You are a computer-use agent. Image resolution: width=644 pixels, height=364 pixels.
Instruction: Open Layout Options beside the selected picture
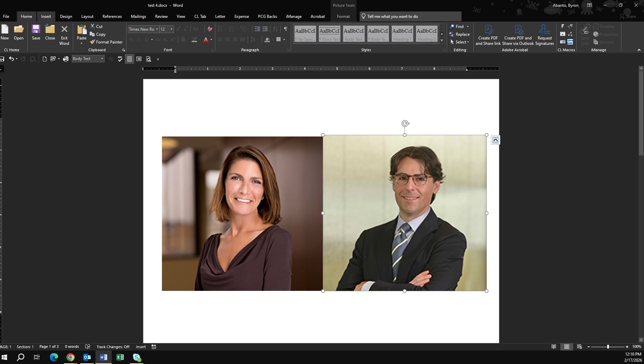(x=495, y=140)
